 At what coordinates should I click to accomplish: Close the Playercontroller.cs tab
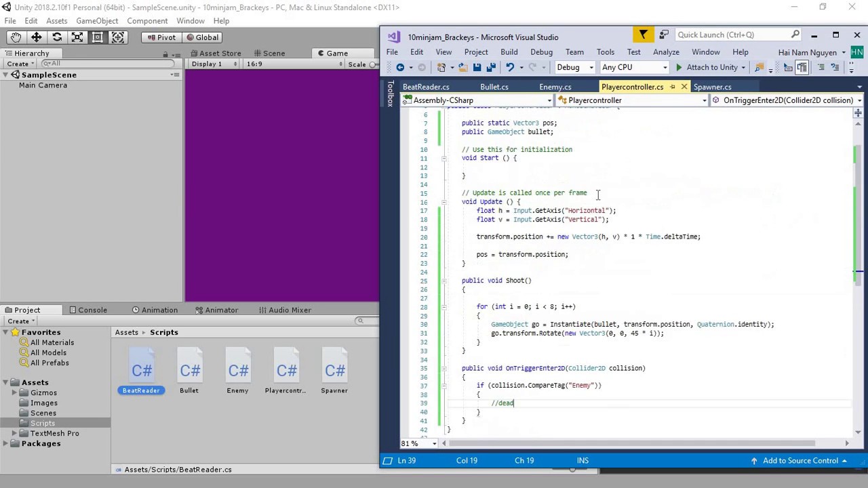coord(684,87)
